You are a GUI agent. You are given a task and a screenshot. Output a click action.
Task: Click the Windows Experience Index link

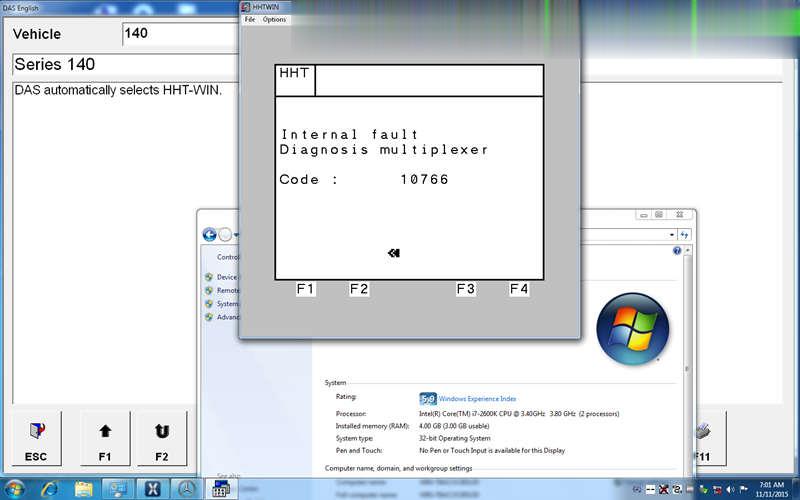pos(478,399)
